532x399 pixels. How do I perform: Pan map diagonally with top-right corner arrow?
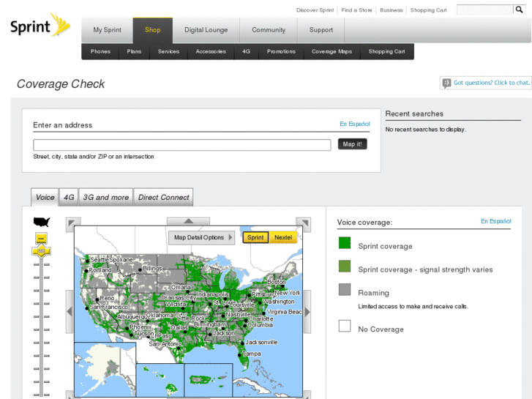tap(304, 224)
